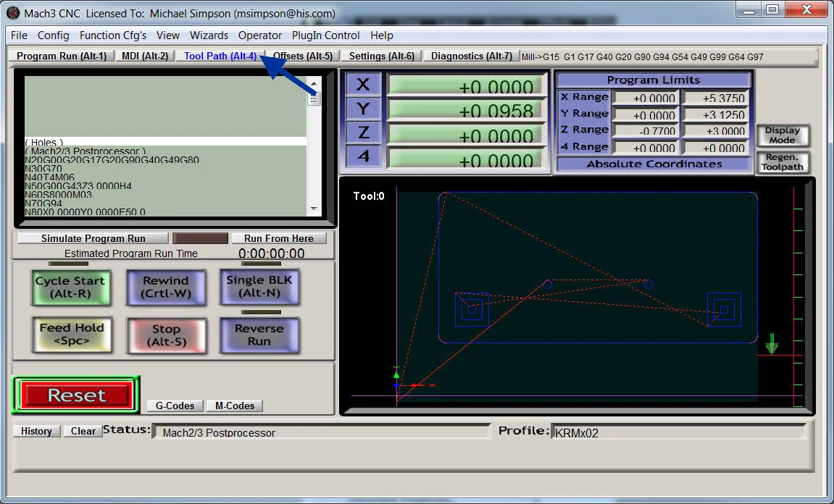Click G-code list scroll up arrow
The image size is (834, 504).
314,83
